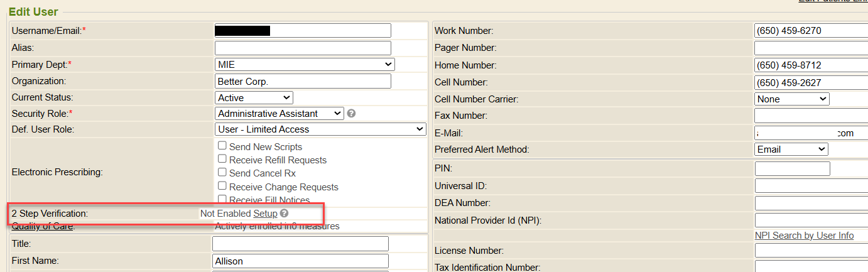This screenshot has width=868, height=272.
Task: Click the Quality of Care link
Action: [x=42, y=226]
